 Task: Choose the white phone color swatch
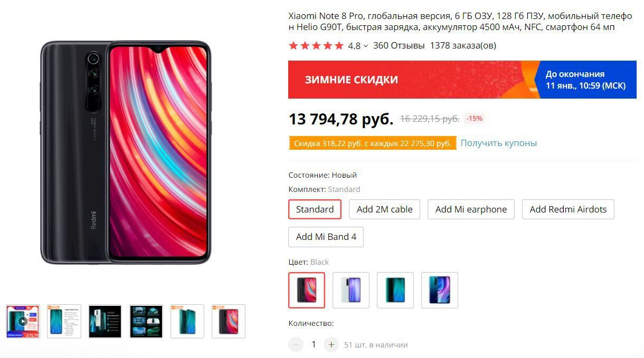click(x=351, y=290)
